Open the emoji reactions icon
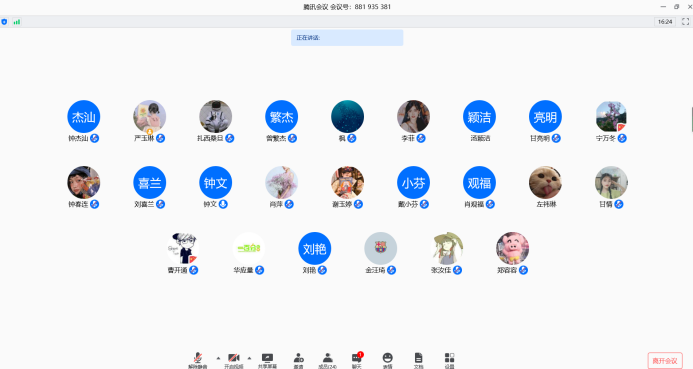Screen dimensions: 693x369 [x=388, y=360]
